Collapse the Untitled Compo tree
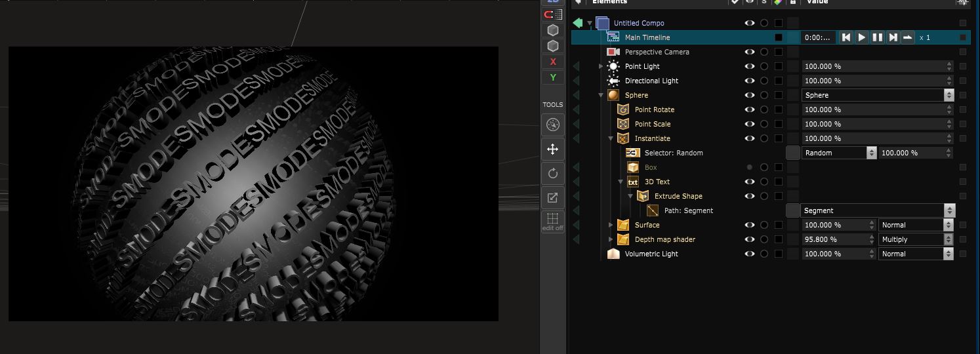The height and width of the screenshot is (354, 980). 590,23
